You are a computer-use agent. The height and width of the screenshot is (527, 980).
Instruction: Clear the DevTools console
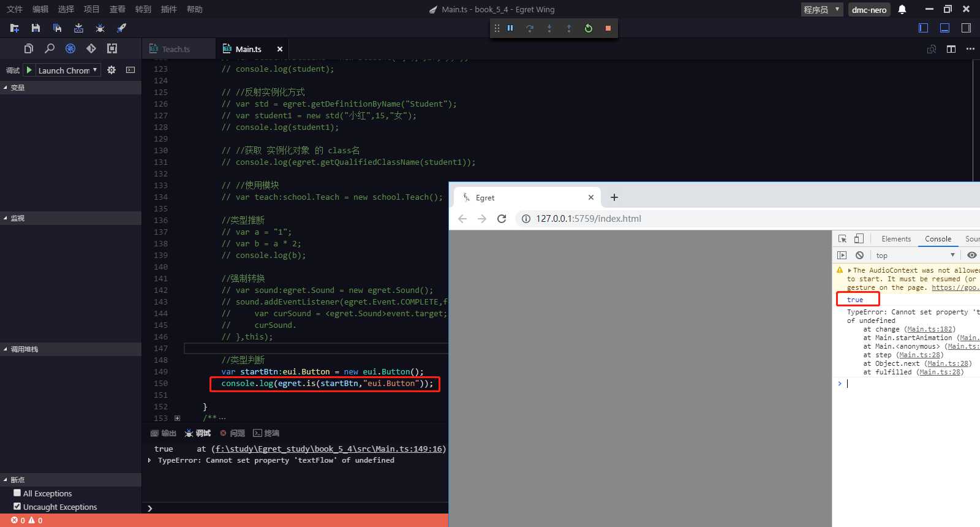pos(860,255)
